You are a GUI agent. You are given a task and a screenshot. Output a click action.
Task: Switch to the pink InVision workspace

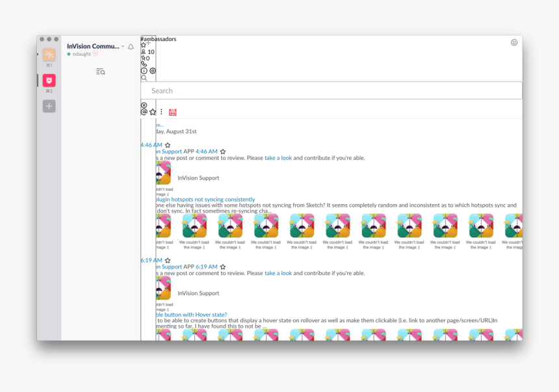[49, 81]
